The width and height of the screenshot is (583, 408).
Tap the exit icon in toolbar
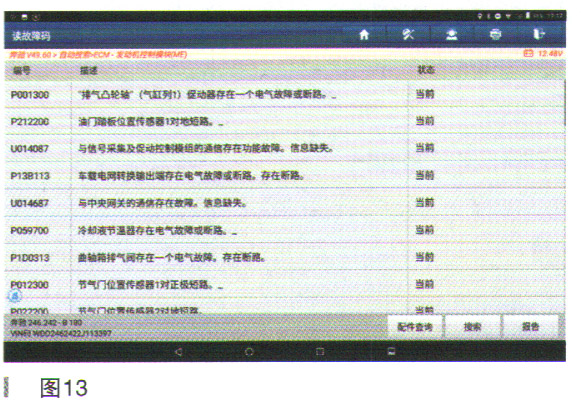[x=538, y=35]
